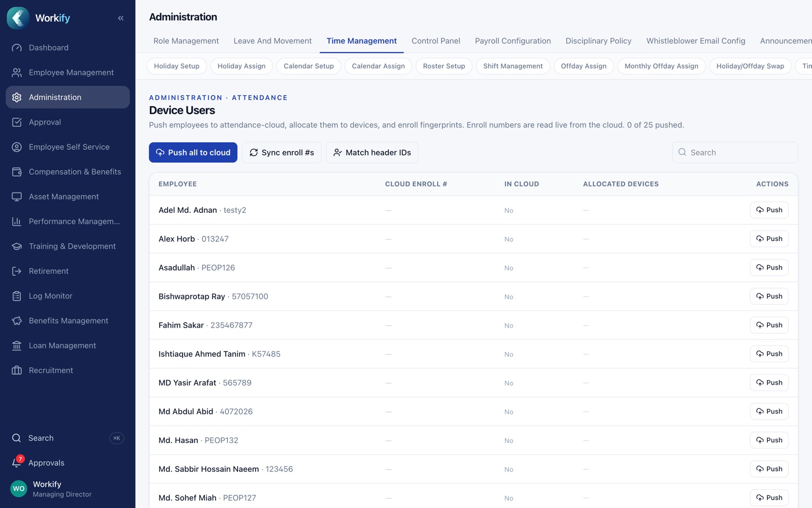Click the Log Monitor clipboard icon
This screenshot has width=812, height=508.
[17, 296]
